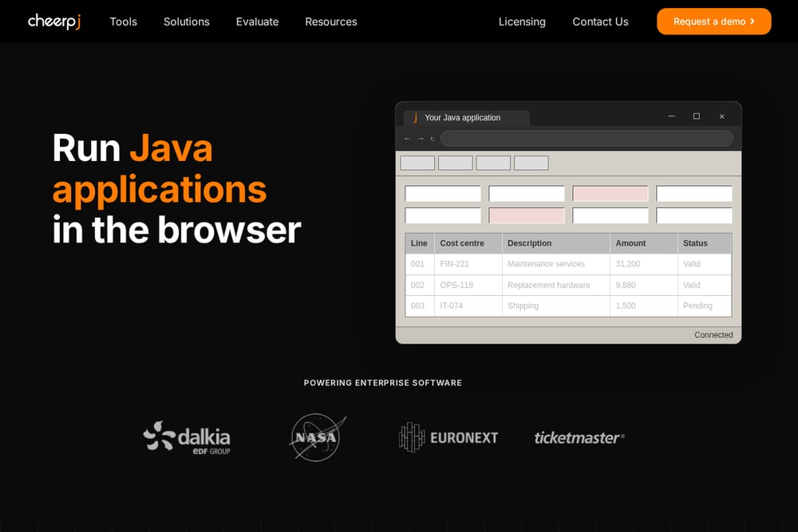
Task: Click the Line column header
Action: [420, 243]
